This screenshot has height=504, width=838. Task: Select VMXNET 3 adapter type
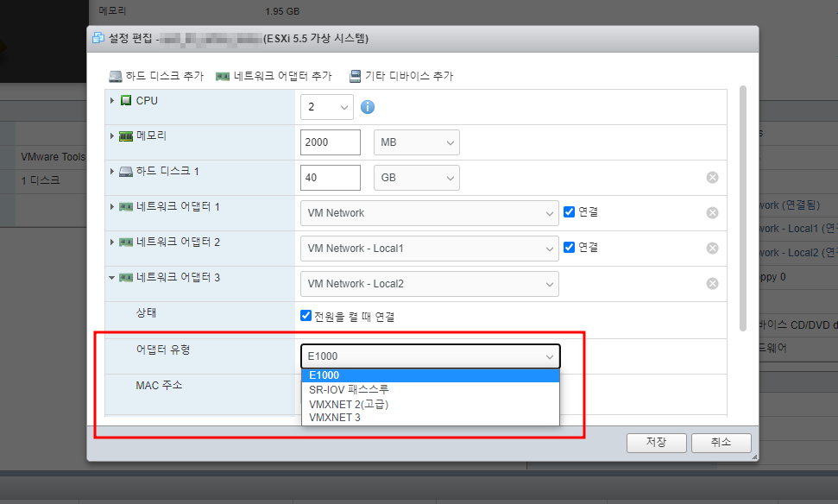pyautogui.click(x=431, y=418)
